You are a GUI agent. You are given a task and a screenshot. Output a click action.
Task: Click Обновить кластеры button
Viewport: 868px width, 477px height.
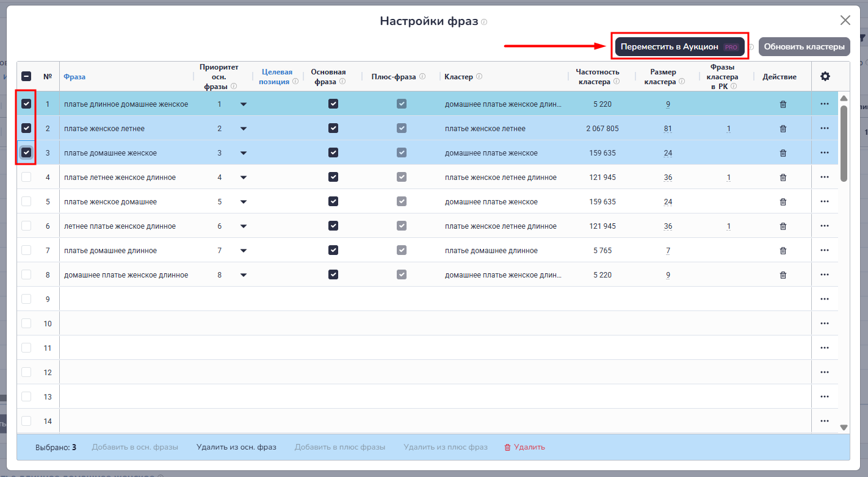click(x=805, y=47)
